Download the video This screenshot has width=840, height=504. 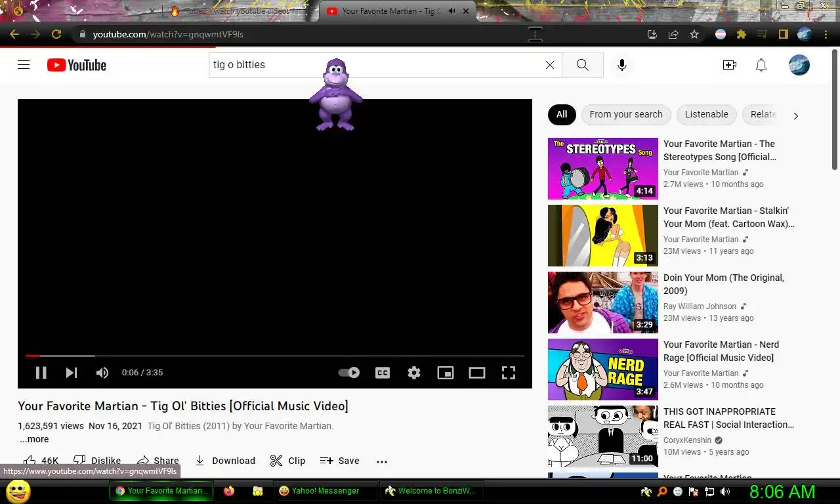click(224, 461)
